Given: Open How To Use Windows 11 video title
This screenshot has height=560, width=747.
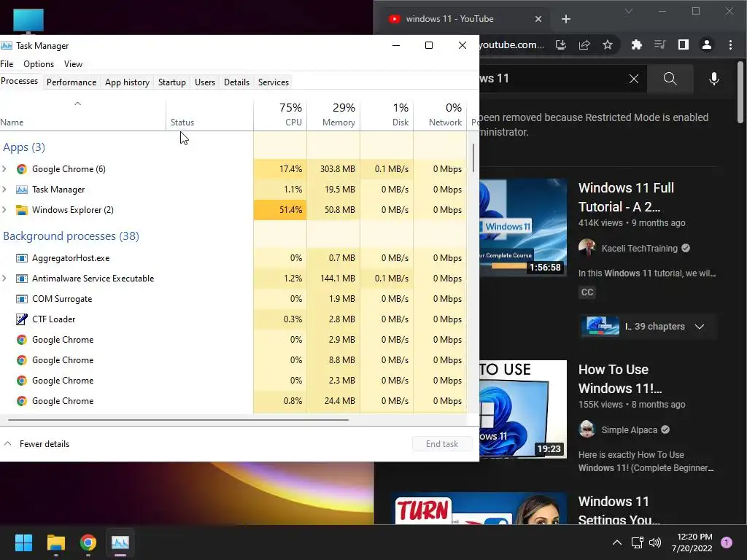Looking at the screenshot, I should click(x=620, y=379).
